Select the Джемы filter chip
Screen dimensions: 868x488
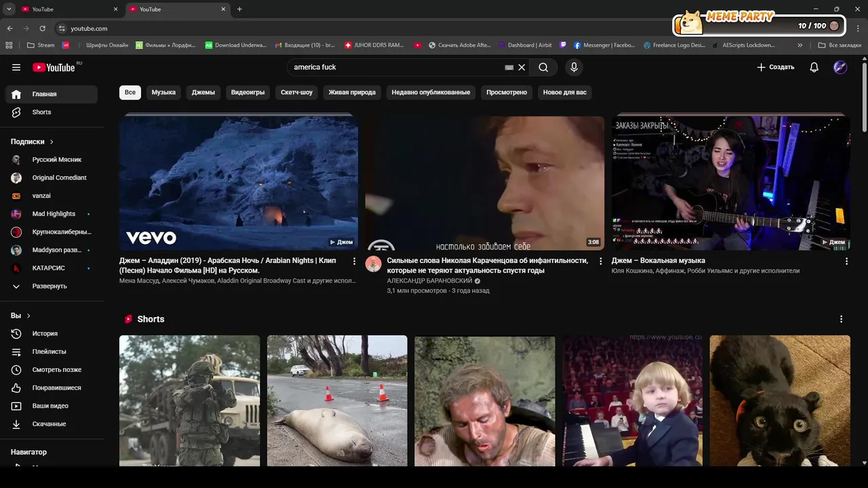203,92
